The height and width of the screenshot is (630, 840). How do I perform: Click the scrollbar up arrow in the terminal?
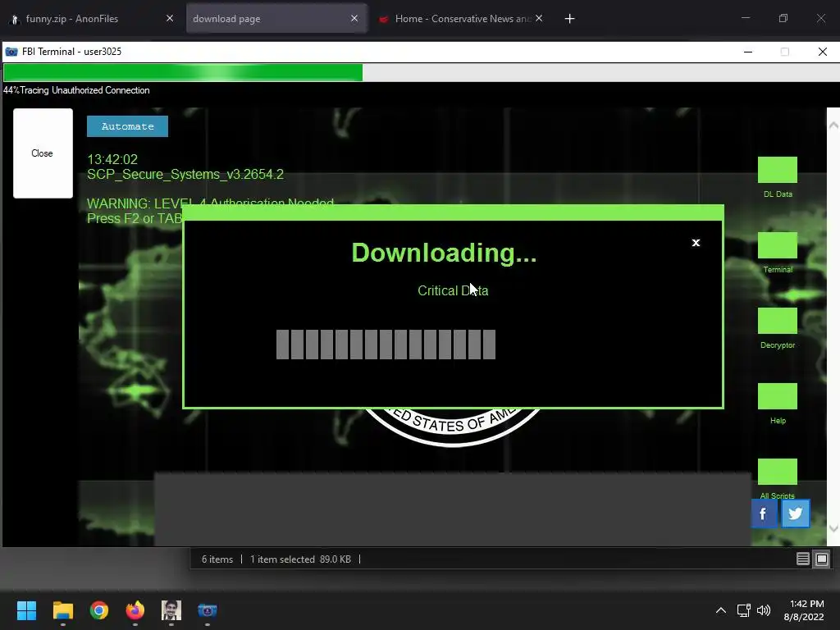tap(833, 125)
